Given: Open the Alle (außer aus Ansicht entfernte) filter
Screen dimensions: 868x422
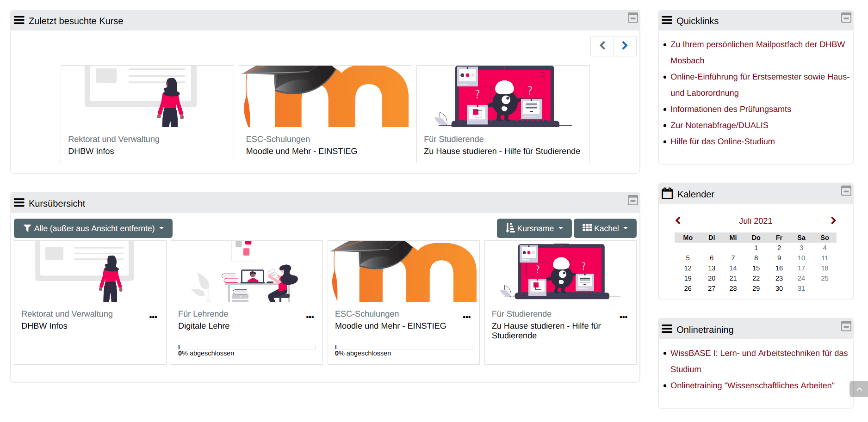Looking at the screenshot, I should pyautogui.click(x=93, y=228).
